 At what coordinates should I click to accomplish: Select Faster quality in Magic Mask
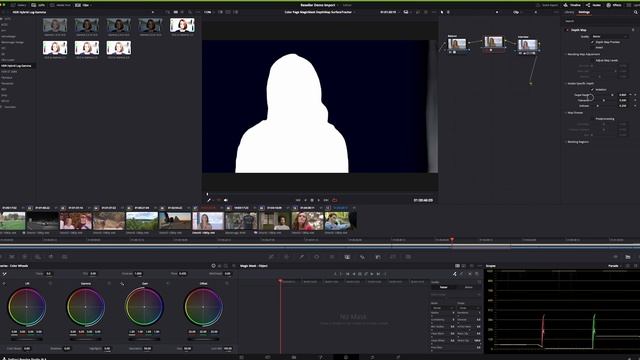pos(443,287)
